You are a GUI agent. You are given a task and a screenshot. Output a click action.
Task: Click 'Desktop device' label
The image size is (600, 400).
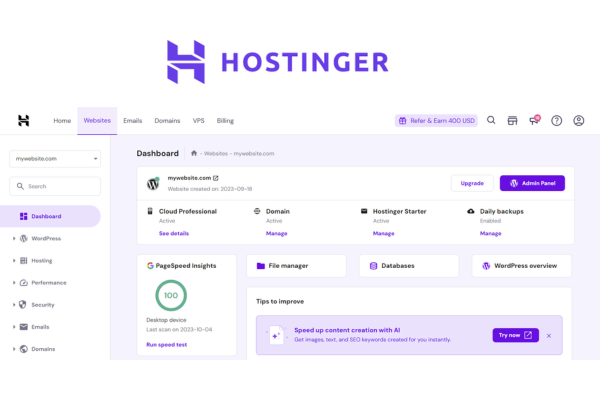tap(166, 320)
